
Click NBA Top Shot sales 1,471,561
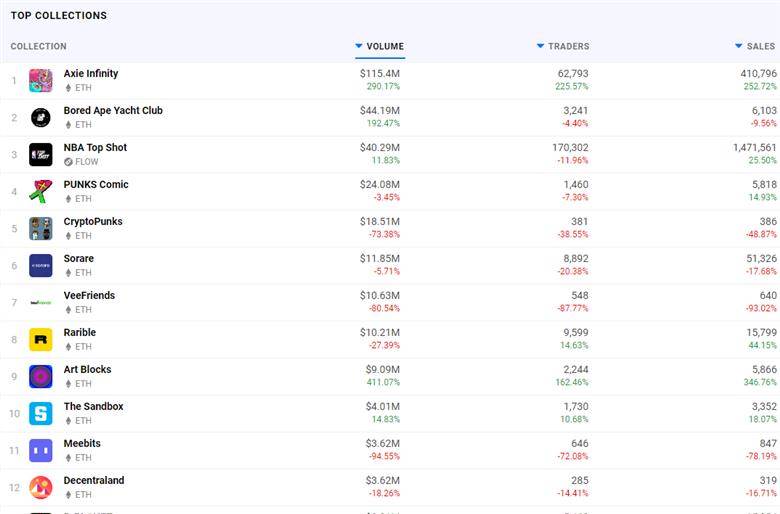755,148
